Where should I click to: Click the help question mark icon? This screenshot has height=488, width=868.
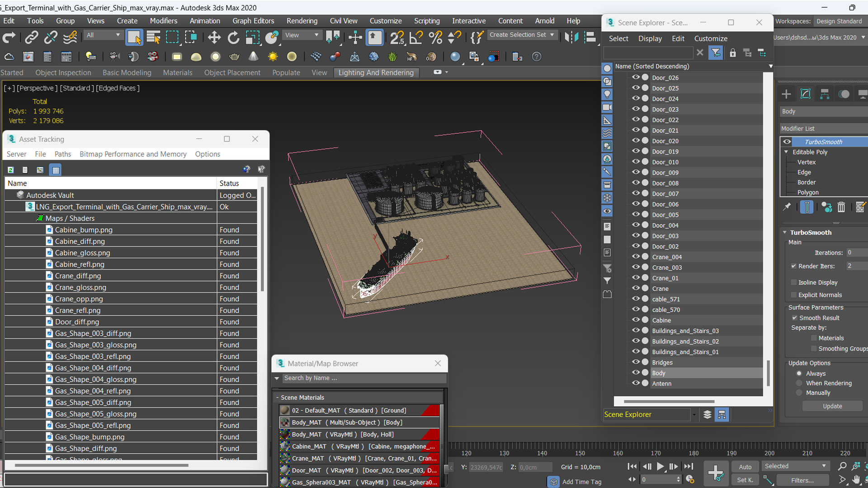[x=536, y=57]
